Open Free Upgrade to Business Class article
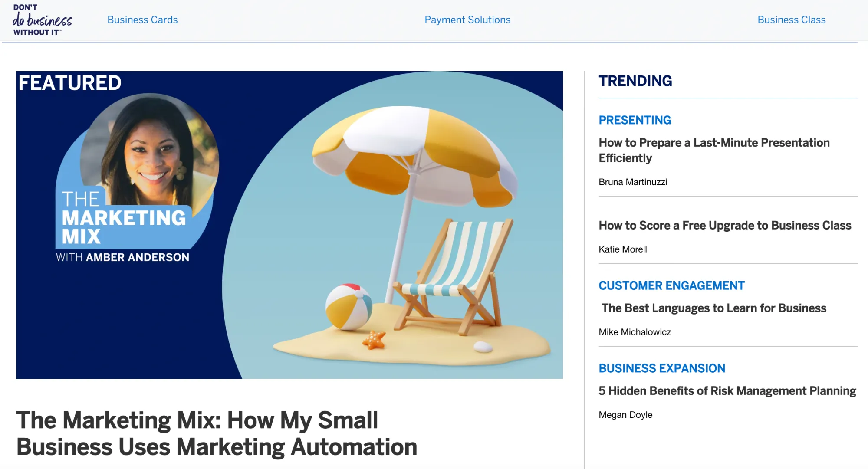868x469 pixels. (725, 226)
